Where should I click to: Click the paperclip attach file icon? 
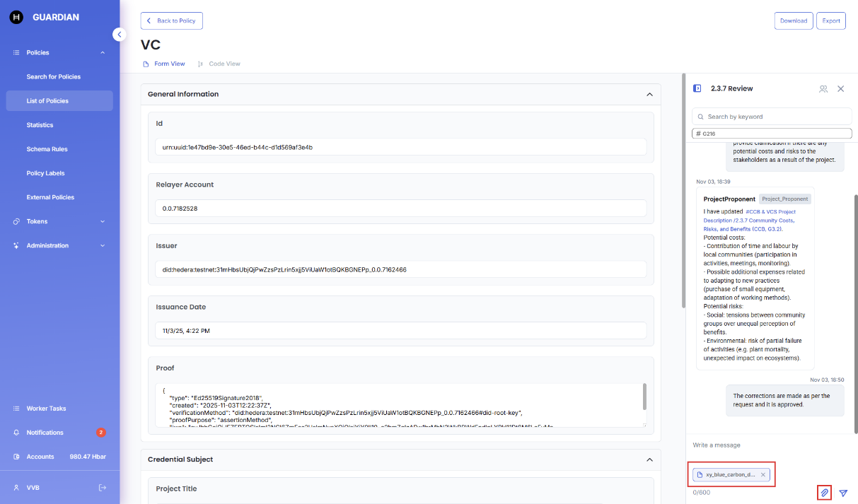pos(824,493)
